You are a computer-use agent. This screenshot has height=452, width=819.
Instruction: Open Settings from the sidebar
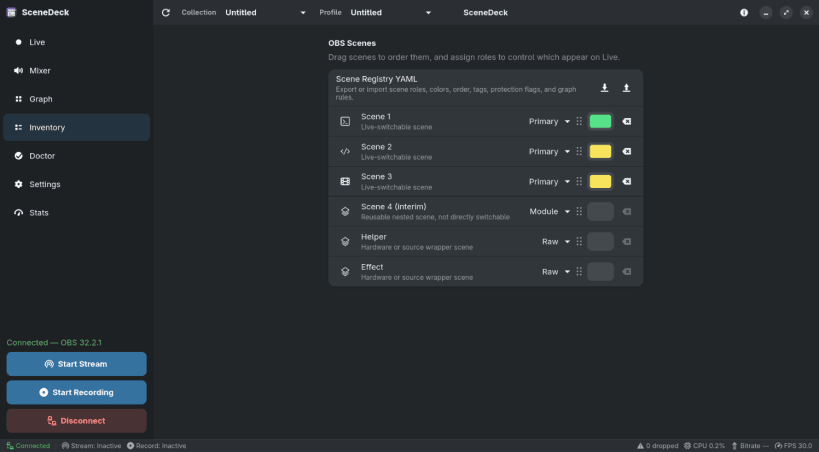(x=76, y=184)
